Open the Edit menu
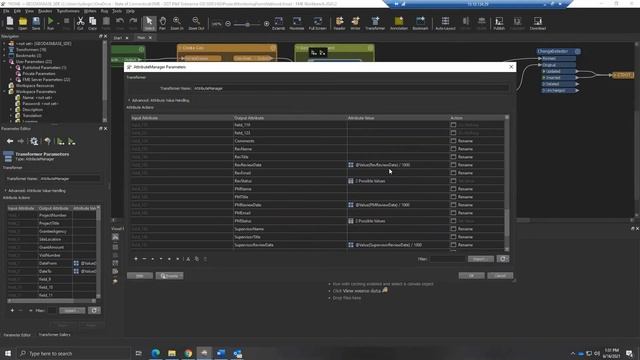This screenshot has width=640, height=360. [17, 11]
